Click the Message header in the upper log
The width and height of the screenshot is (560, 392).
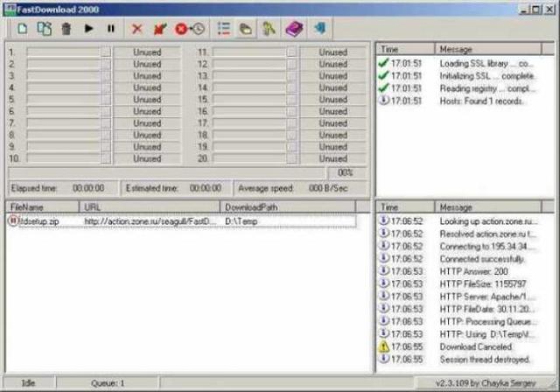coord(488,49)
